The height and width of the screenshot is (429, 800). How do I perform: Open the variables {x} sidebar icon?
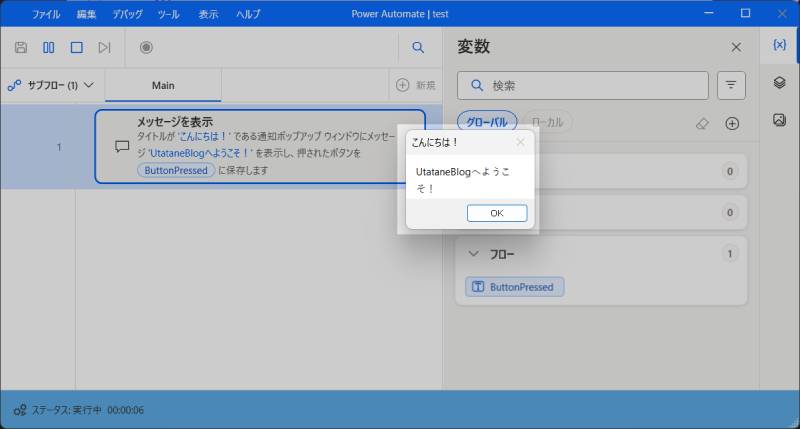click(779, 45)
